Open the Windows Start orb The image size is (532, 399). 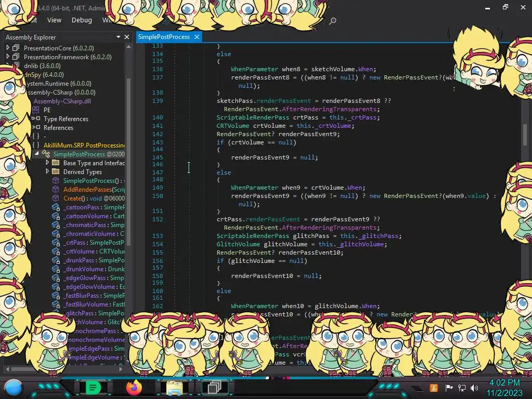[x=14, y=388]
